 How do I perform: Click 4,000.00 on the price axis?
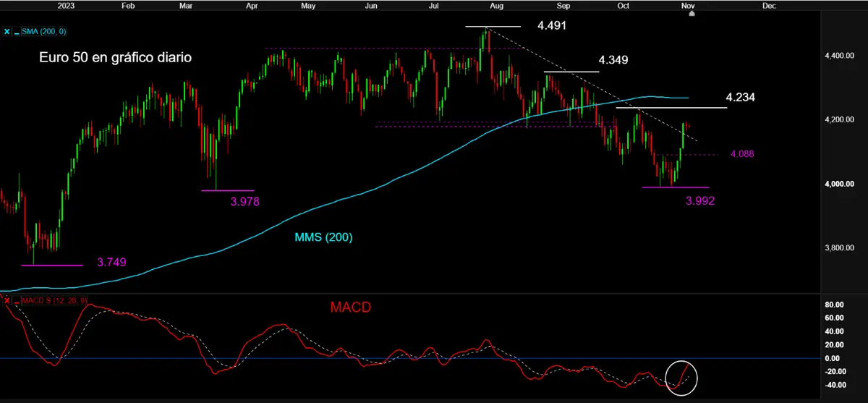[839, 184]
